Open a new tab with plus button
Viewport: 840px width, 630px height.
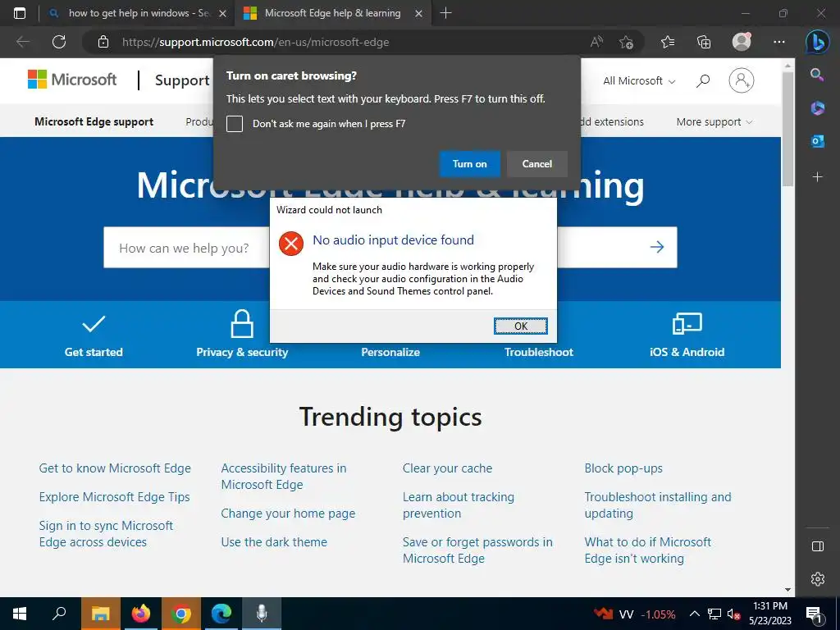point(445,13)
